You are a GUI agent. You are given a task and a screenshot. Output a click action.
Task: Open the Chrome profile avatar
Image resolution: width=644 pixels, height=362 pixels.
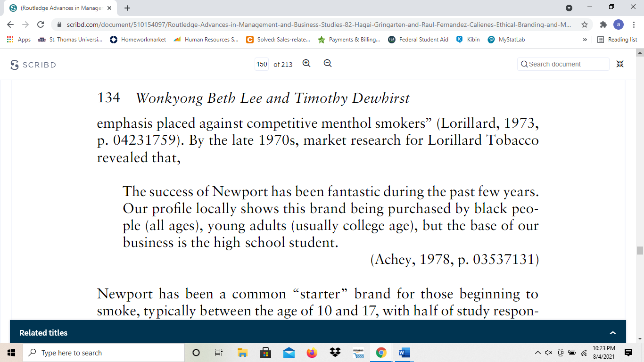(x=619, y=25)
